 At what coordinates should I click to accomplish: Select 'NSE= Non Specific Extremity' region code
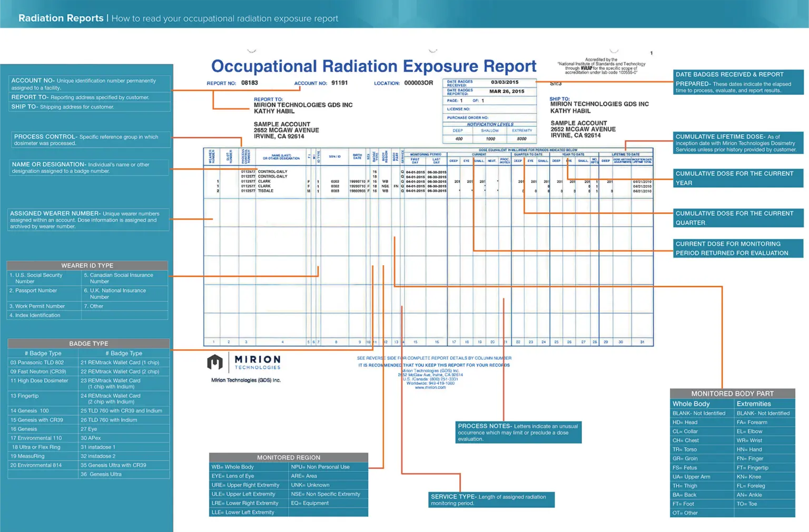328,494
